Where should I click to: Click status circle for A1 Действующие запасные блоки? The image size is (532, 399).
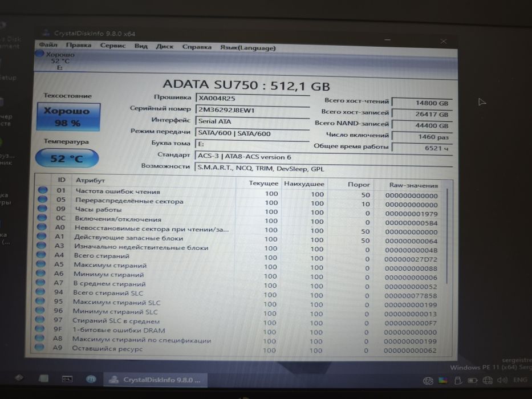click(42, 235)
